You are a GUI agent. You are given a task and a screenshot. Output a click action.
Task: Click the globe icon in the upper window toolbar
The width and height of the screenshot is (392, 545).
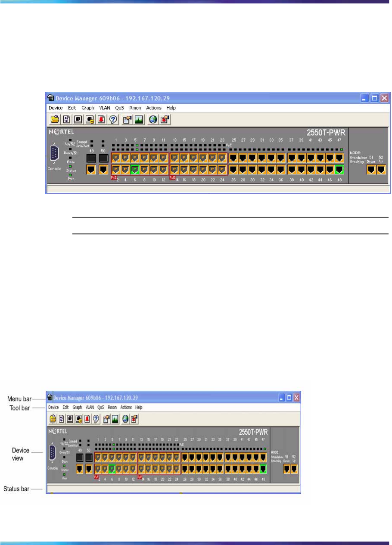(x=153, y=120)
